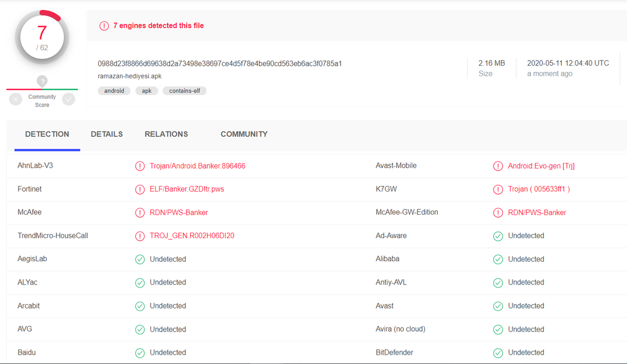
Task: Click the McAfee-GW-Edition RDN/PWS-Banker result
Action: coord(537,213)
